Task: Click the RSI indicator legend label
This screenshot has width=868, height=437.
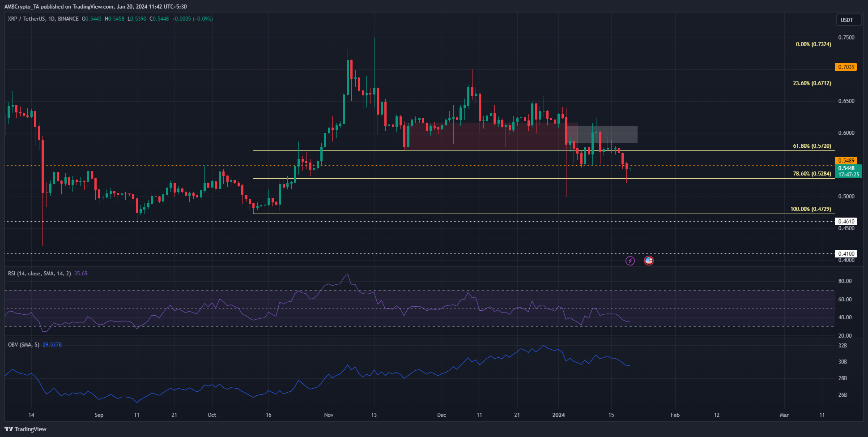Action: pyautogui.click(x=39, y=273)
